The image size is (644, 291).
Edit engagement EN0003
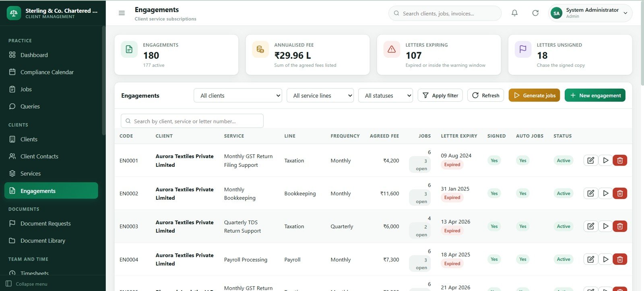(x=590, y=226)
